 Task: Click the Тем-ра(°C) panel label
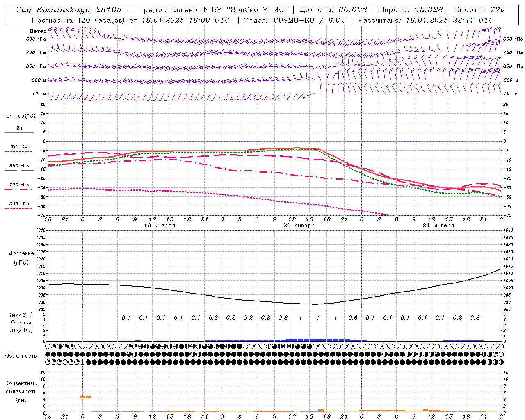click(x=19, y=116)
